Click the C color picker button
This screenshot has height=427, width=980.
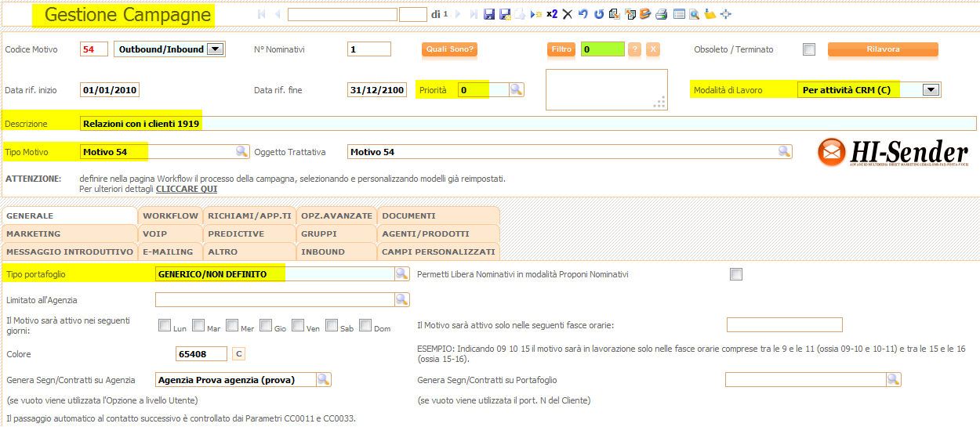(240, 354)
